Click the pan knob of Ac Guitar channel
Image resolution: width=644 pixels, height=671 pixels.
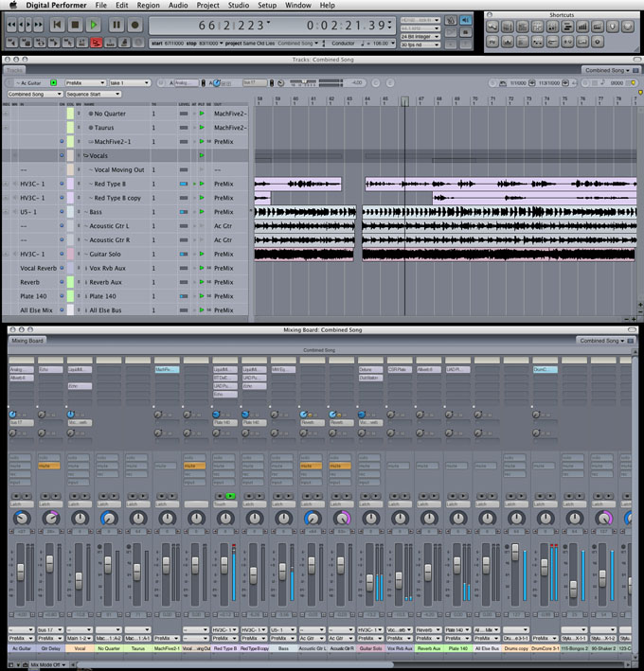(x=22, y=519)
